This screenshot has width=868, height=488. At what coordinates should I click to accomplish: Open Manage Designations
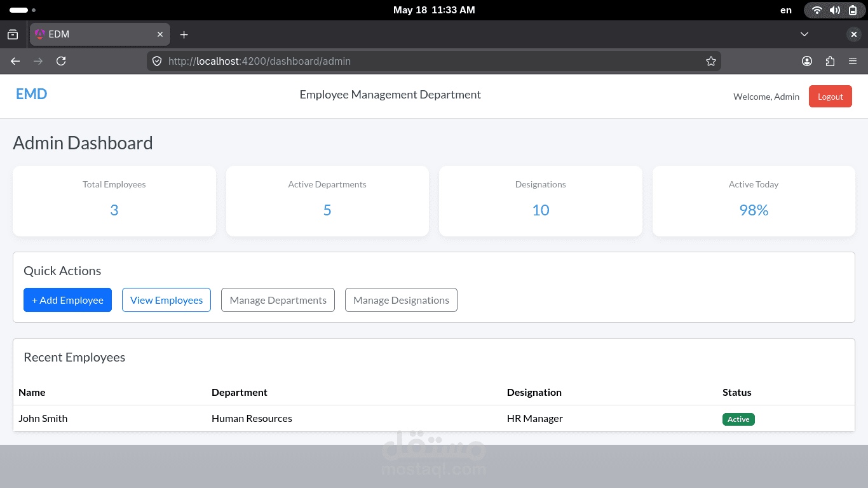tap(401, 300)
